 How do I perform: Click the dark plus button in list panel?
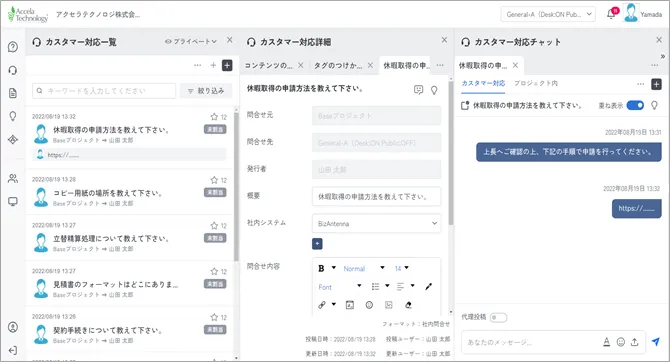coord(227,65)
